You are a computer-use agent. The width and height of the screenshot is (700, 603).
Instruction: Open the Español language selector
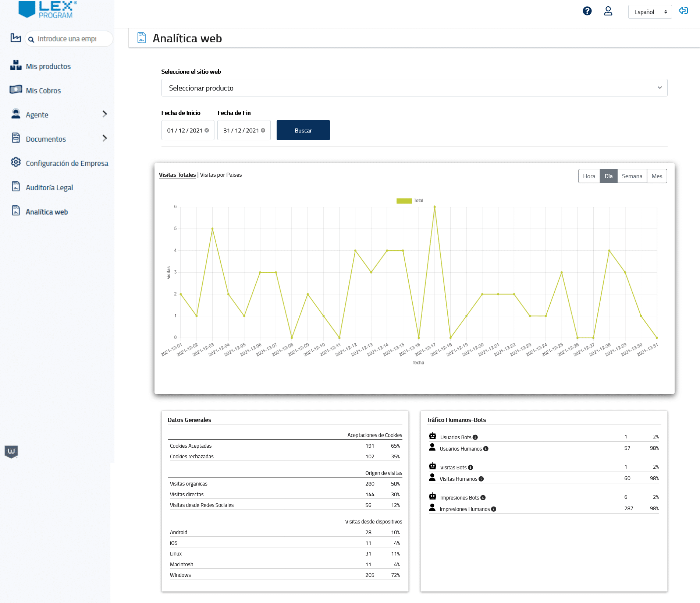[650, 12]
